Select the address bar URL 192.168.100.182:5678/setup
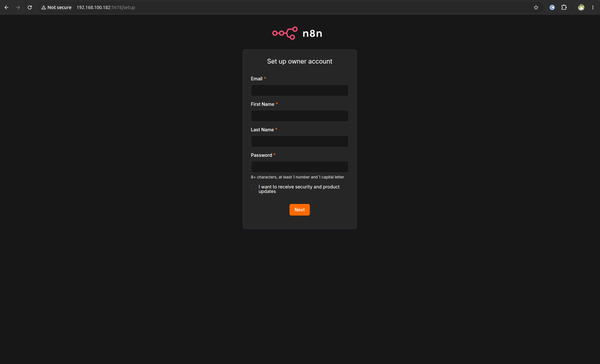Screen dimensions: 600x364 (x=106, y=7)
